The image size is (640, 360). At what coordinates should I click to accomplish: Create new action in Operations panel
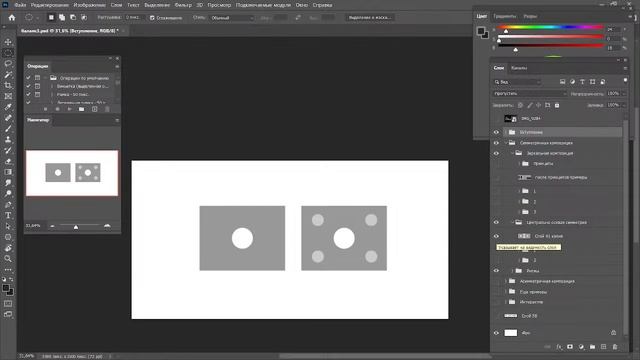(x=95, y=109)
